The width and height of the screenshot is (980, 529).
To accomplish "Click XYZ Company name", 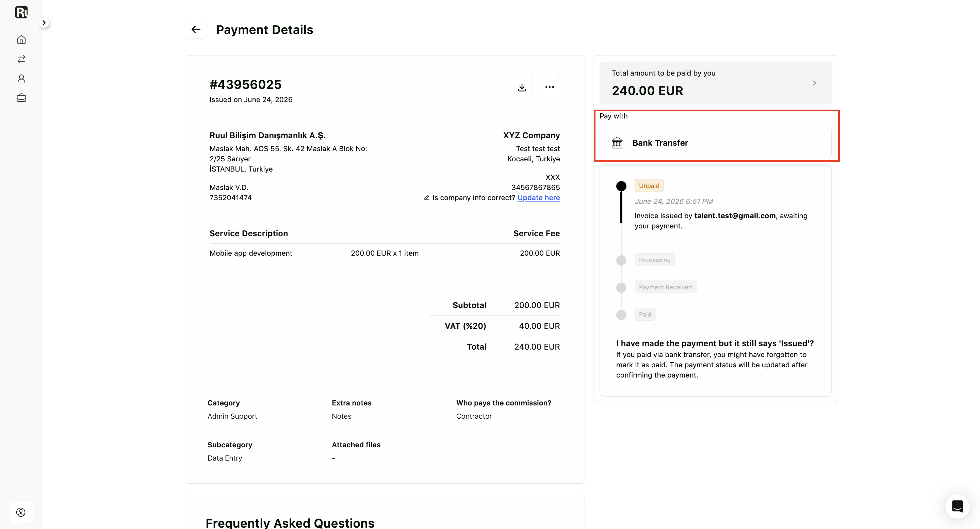I will pyautogui.click(x=531, y=135).
